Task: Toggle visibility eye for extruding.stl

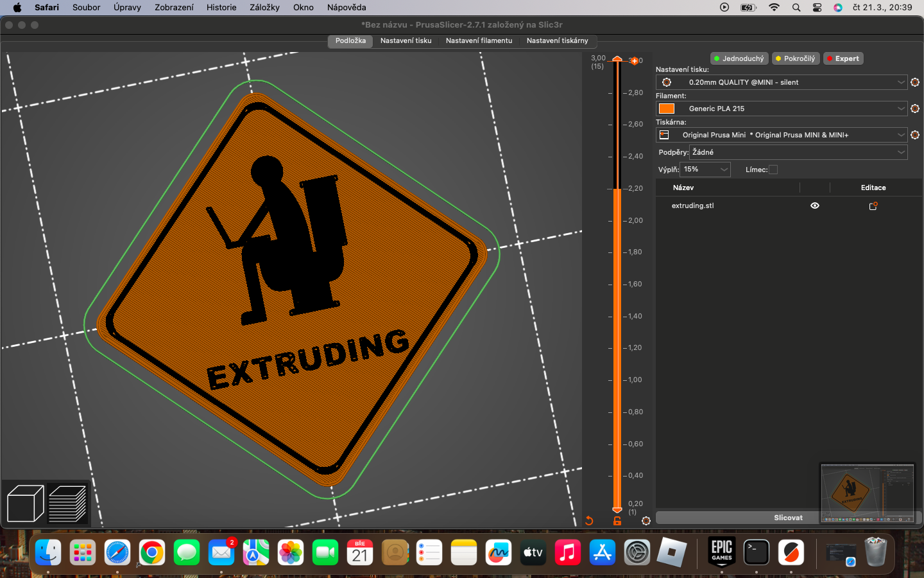Action: (815, 206)
